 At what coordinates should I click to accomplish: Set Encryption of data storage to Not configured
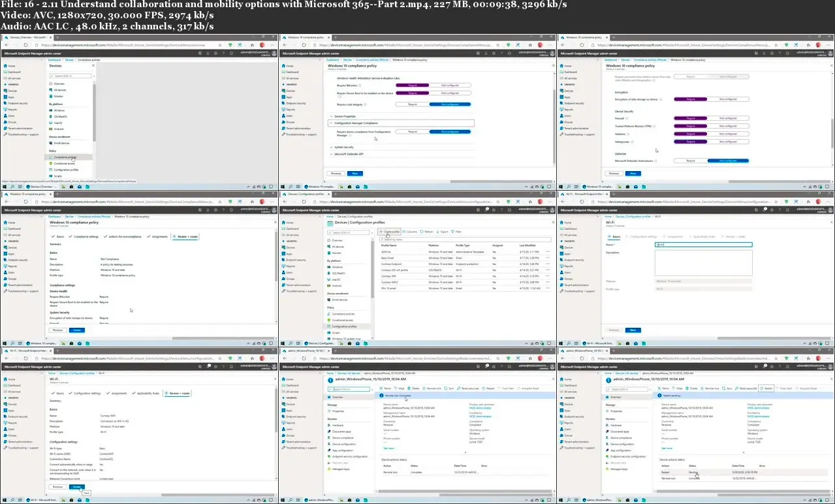click(x=729, y=99)
